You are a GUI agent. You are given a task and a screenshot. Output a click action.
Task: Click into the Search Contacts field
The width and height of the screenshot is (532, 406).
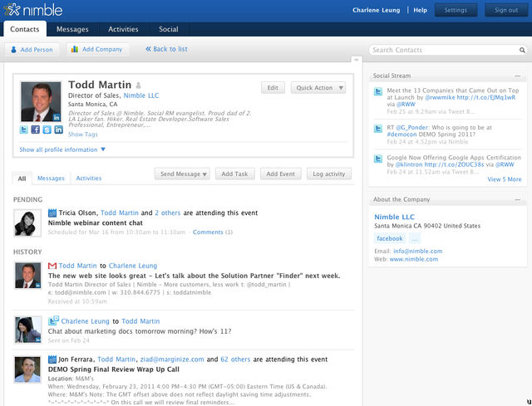click(448, 50)
